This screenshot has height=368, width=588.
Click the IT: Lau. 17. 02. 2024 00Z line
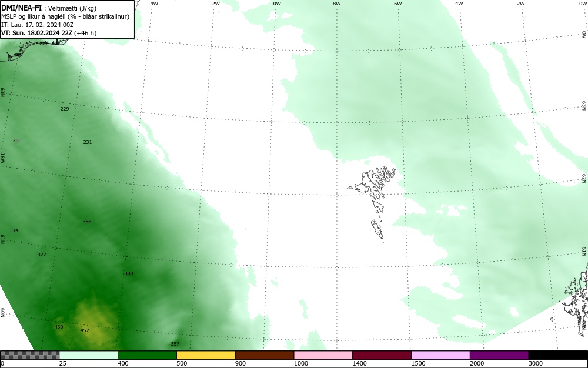37,25
